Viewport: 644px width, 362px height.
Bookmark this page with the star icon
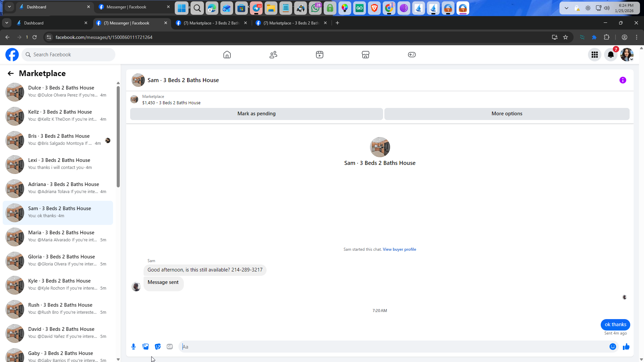click(x=566, y=37)
